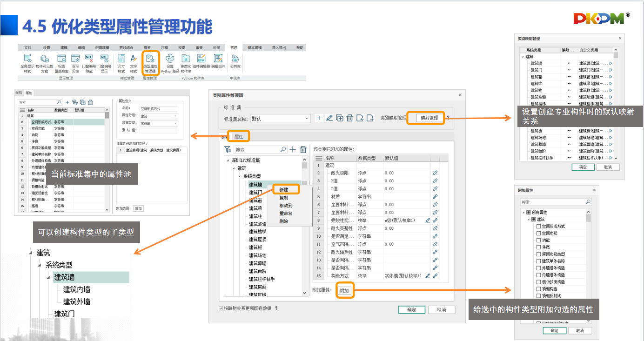Open the 标准集名称 dropdown
This screenshot has height=341, width=644.
(x=307, y=119)
